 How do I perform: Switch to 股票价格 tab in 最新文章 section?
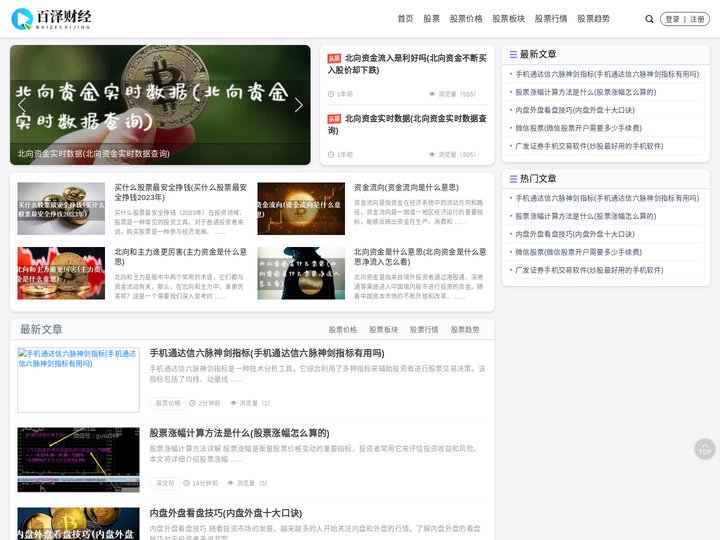click(343, 330)
